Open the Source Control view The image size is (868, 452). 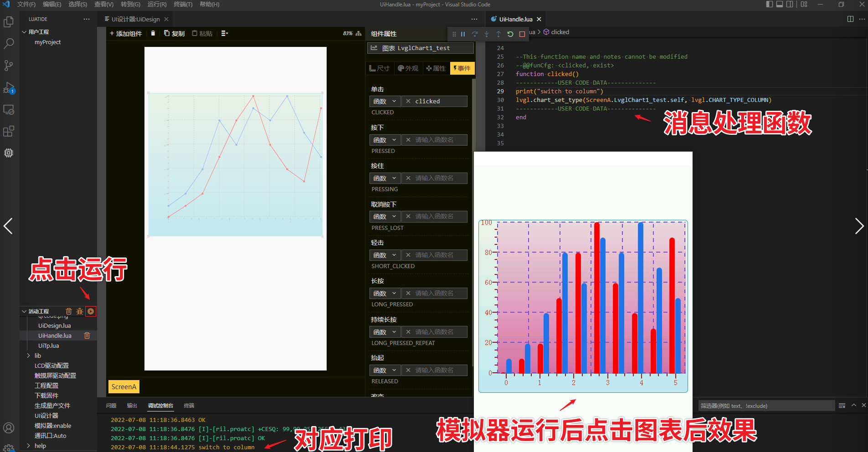(9, 66)
